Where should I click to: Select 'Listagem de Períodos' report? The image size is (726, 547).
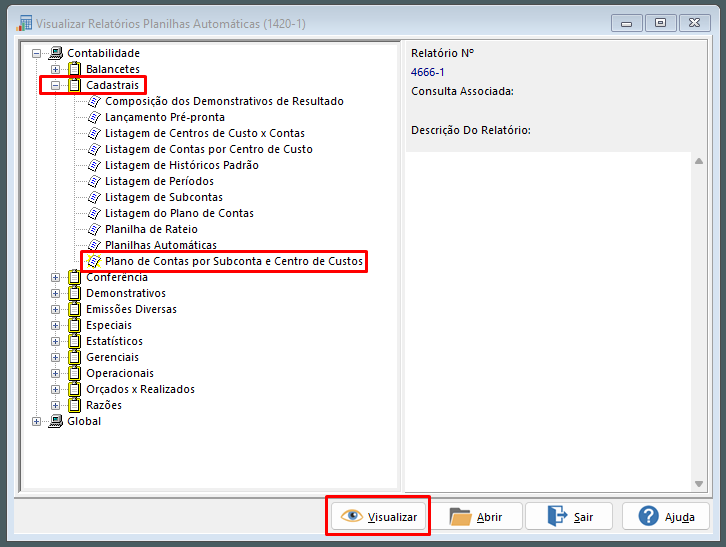[159, 181]
